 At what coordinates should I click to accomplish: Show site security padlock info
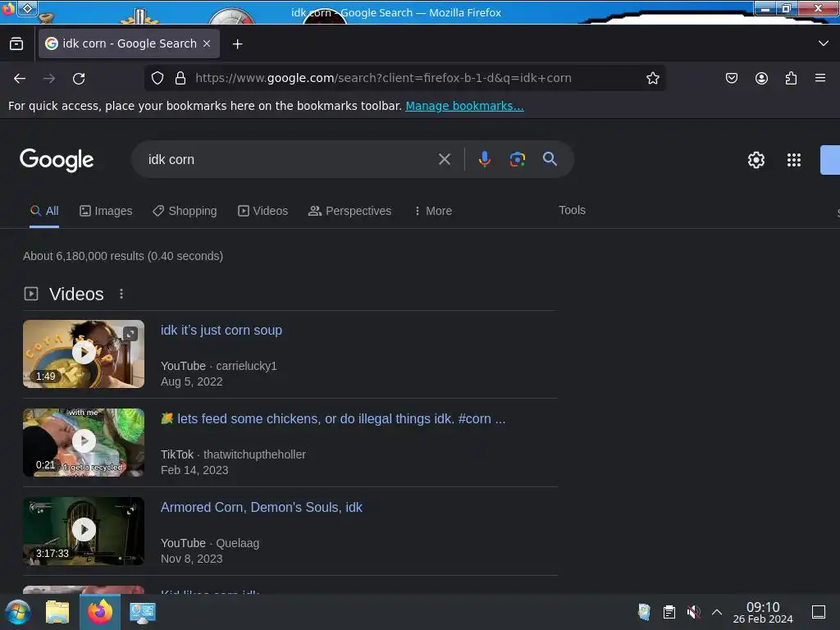pyautogui.click(x=180, y=78)
